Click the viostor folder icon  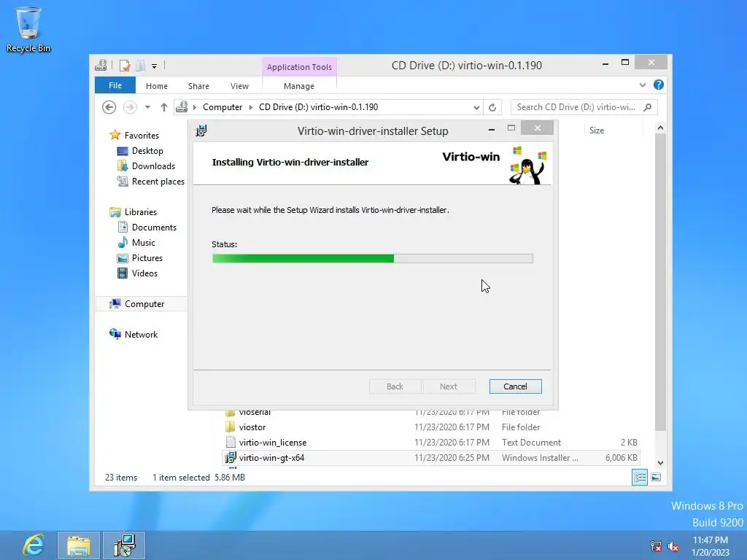[230, 427]
